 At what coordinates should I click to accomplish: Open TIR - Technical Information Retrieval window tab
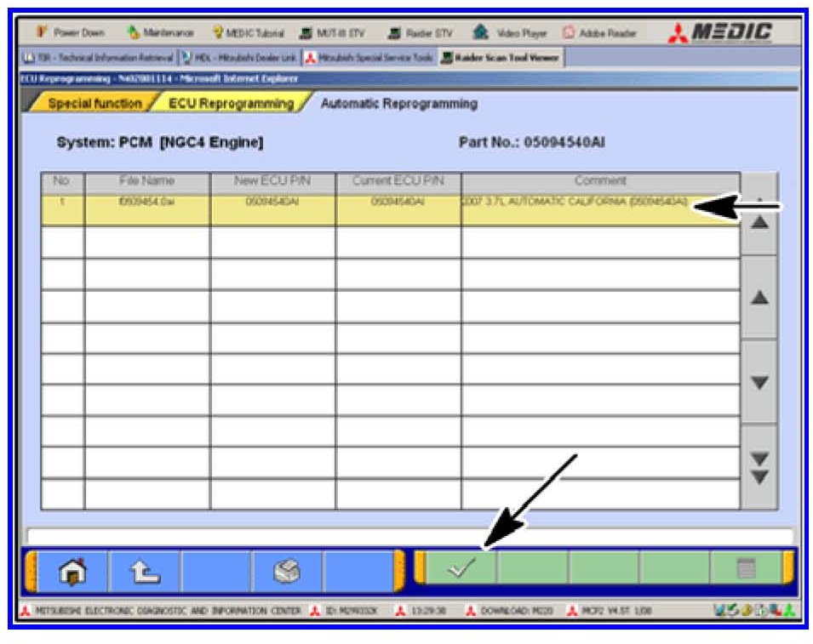(94, 57)
